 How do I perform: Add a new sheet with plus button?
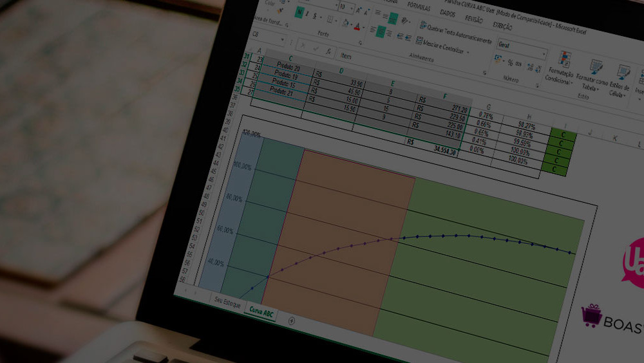pos(292,321)
